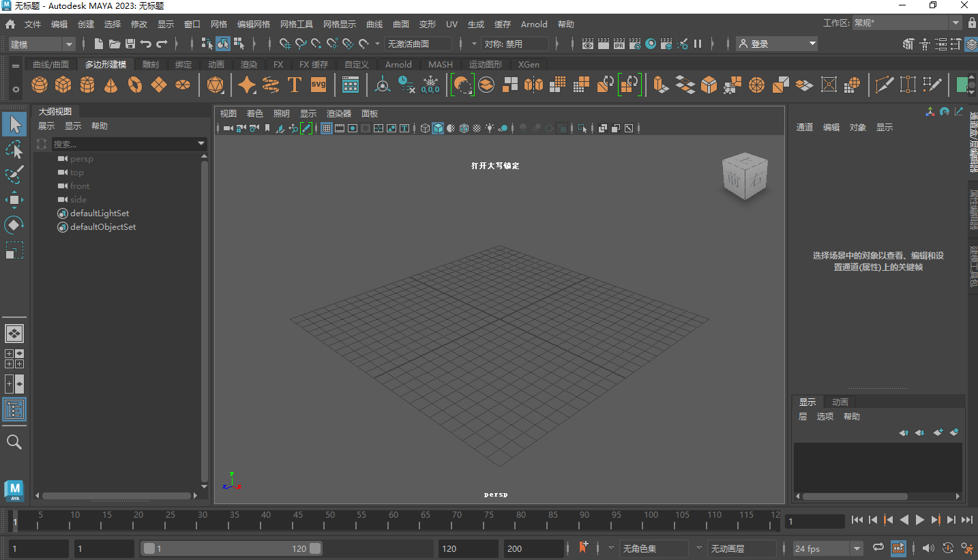Select the persp camera in the Outliner
Viewport: 978px width, 560px height.
(83, 158)
